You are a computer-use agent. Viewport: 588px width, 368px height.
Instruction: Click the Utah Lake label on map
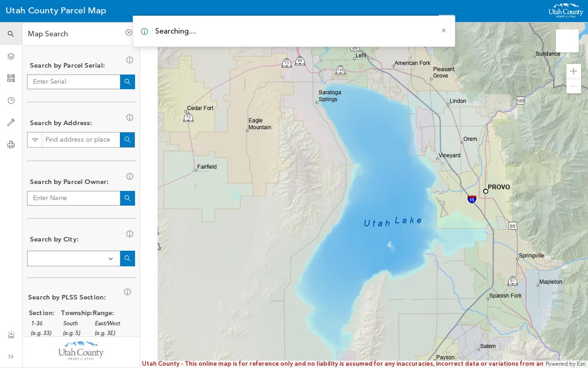pos(393,221)
